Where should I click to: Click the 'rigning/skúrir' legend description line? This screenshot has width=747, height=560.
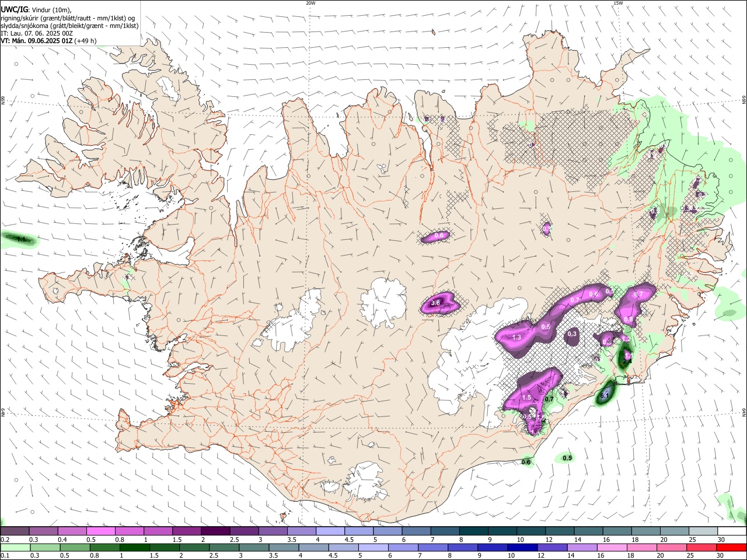click(x=67, y=18)
